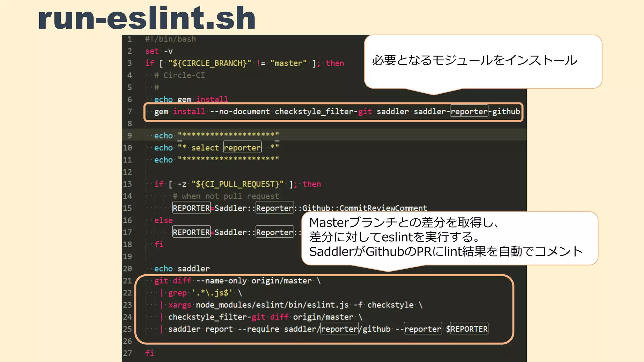
Task: Click the final 'fi' on line 27
Action: click(149, 353)
